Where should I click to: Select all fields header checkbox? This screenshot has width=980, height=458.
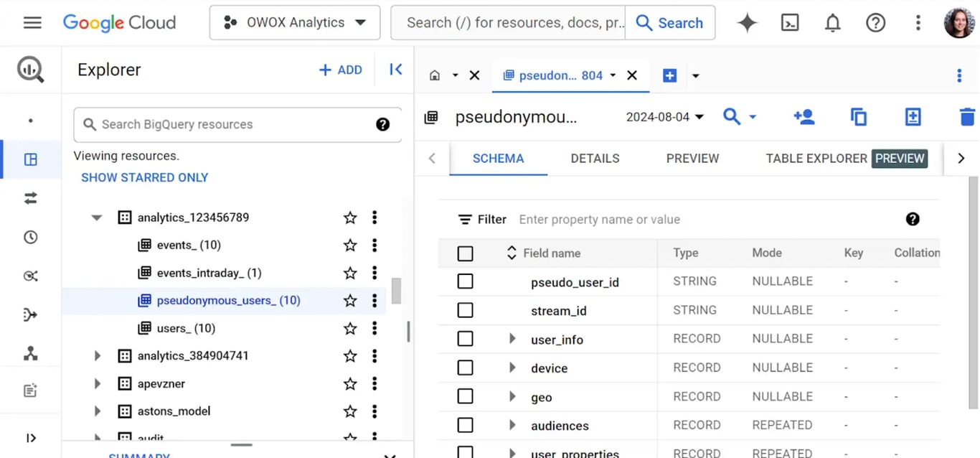[x=465, y=253]
